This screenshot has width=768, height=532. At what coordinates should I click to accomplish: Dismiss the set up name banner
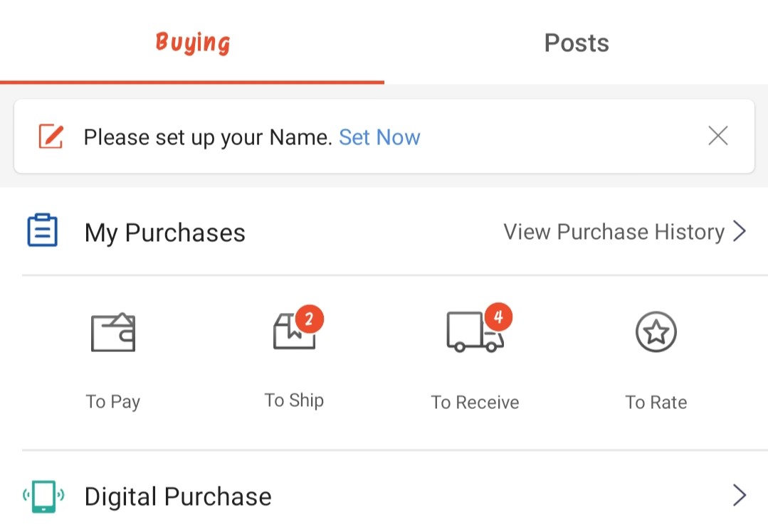coord(718,136)
